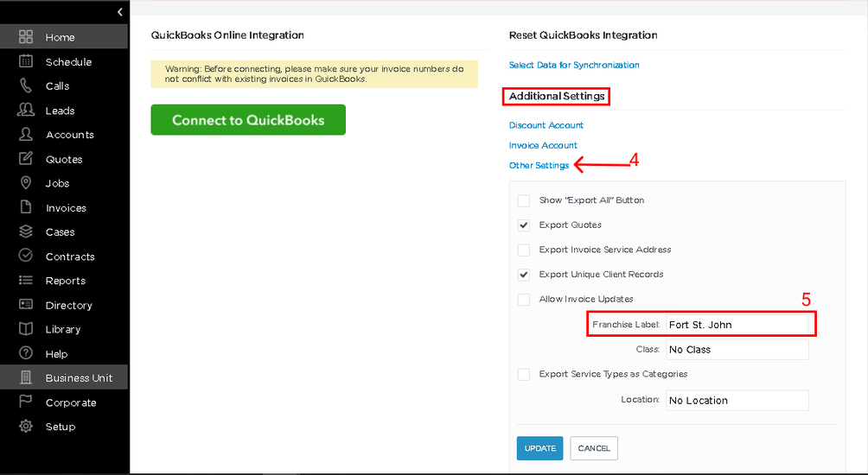Select the Jobs map pin icon

point(25,183)
